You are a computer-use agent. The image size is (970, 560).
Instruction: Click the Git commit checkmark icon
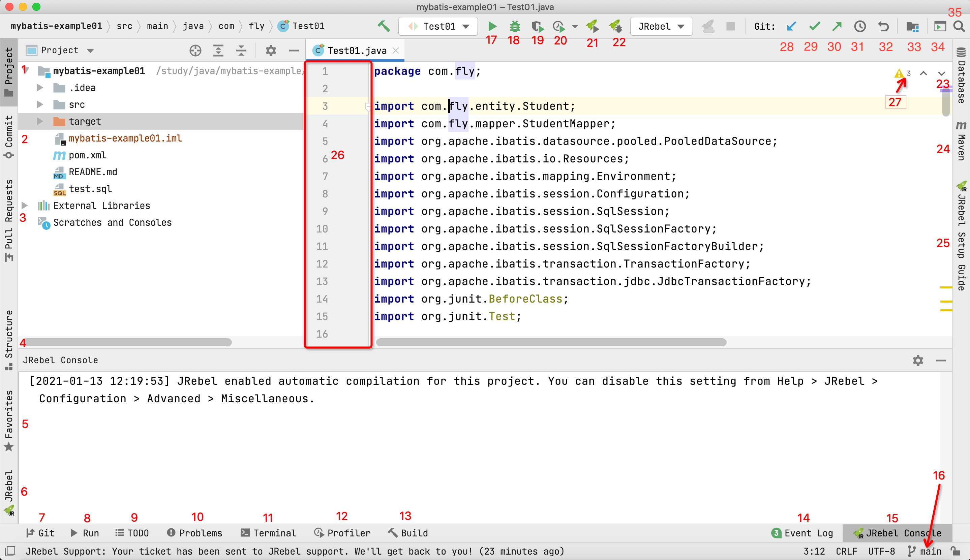(x=814, y=26)
